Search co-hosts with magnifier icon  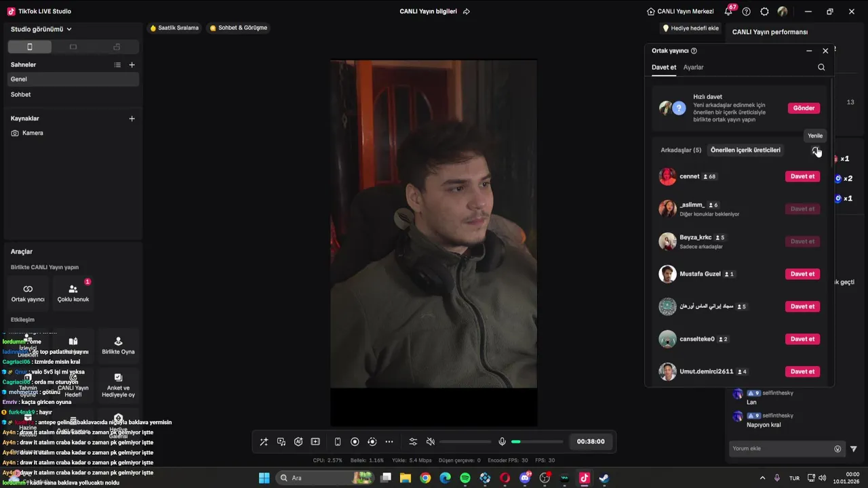click(821, 67)
